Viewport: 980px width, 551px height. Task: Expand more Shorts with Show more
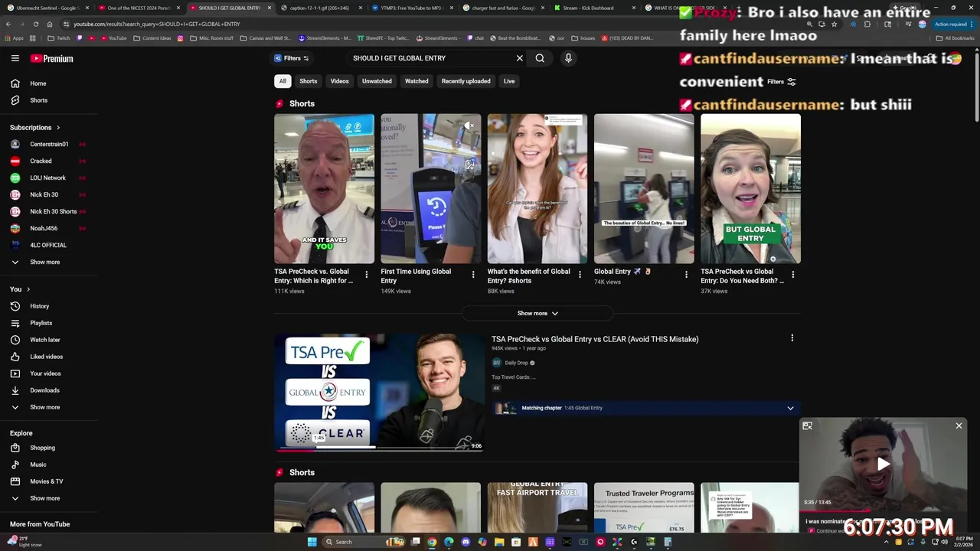pyautogui.click(x=537, y=313)
